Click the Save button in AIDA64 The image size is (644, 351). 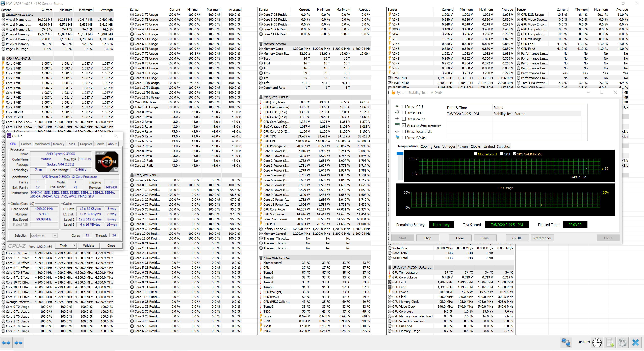pos(485,238)
